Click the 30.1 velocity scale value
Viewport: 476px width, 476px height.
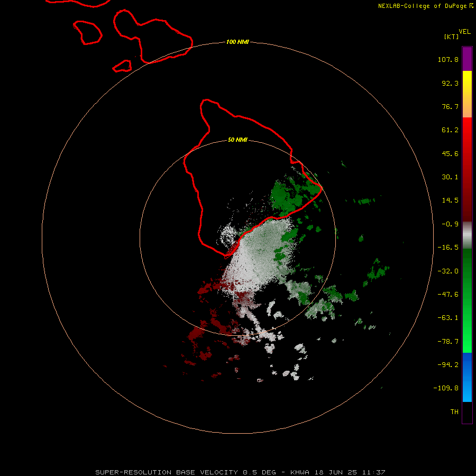point(450,177)
